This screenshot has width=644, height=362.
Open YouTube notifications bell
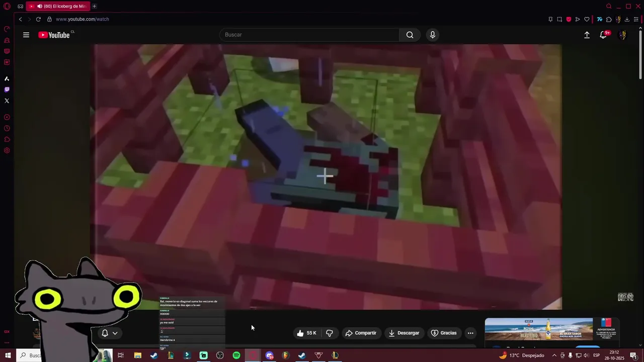tap(604, 35)
